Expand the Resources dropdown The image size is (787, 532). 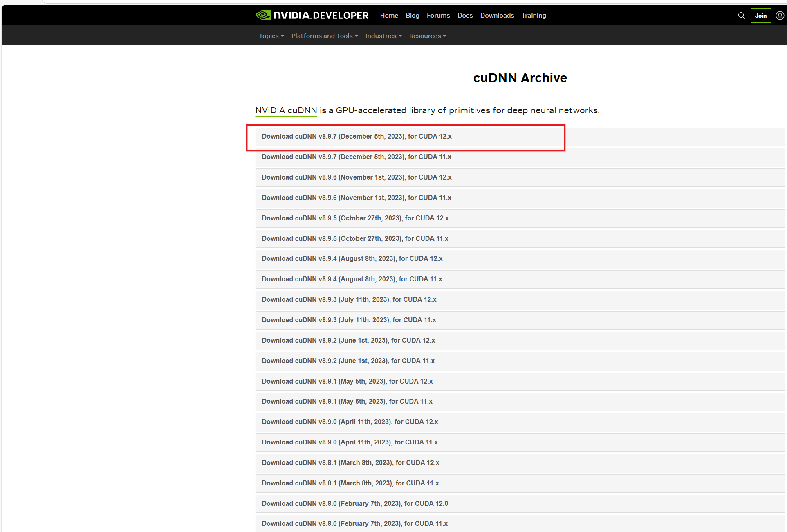427,36
